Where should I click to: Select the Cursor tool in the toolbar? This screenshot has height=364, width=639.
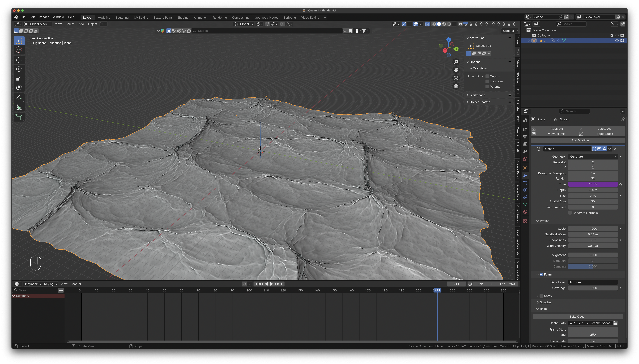(19, 50)
